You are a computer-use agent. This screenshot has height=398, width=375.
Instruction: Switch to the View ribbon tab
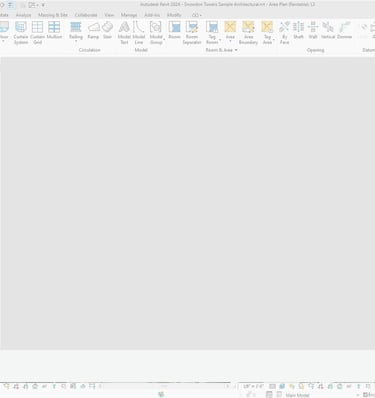pos(109,15)
